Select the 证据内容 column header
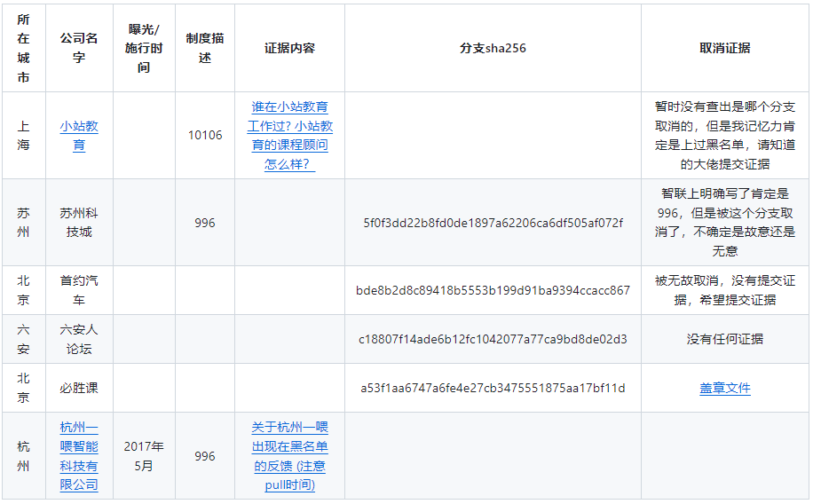 tap(290, 48)
